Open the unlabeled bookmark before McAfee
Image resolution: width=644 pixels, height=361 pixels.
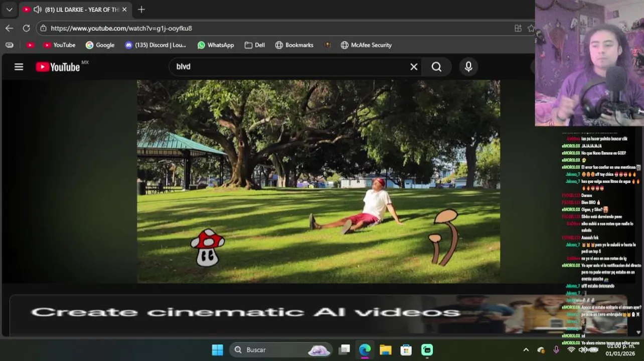(328, 45)
